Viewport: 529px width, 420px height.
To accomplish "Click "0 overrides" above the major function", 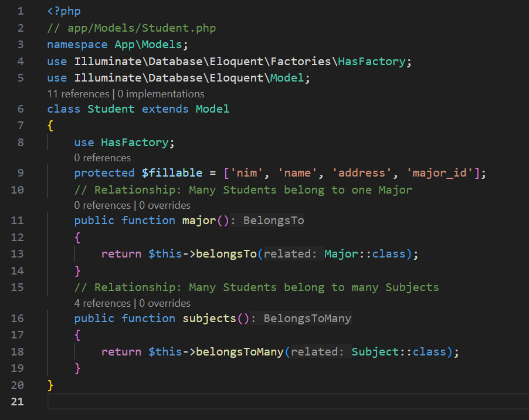I will (164, 205).
